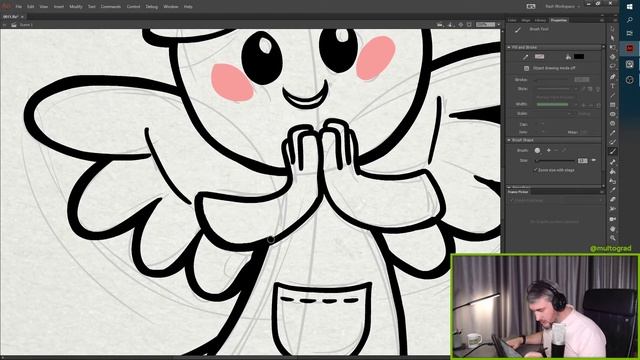Open the Properties panel options menu

coord(602,20)
